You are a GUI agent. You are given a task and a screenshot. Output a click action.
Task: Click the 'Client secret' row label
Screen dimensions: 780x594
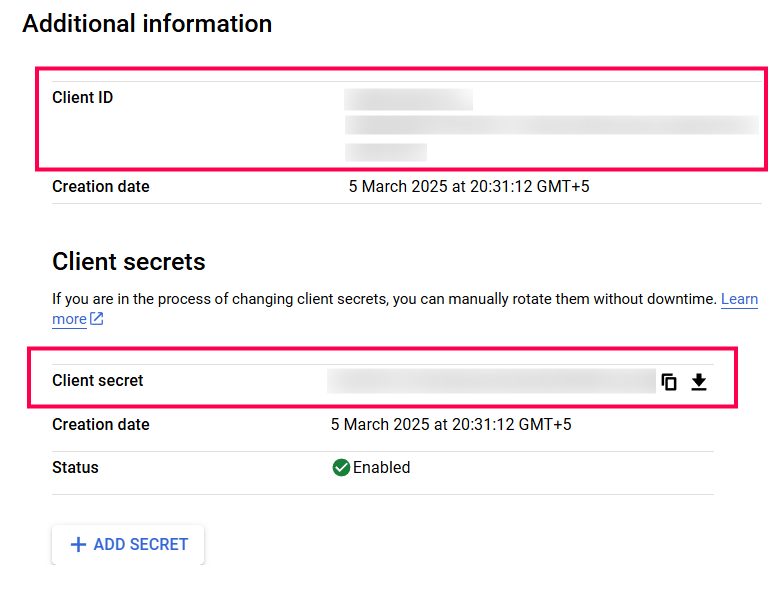(97, 381)
